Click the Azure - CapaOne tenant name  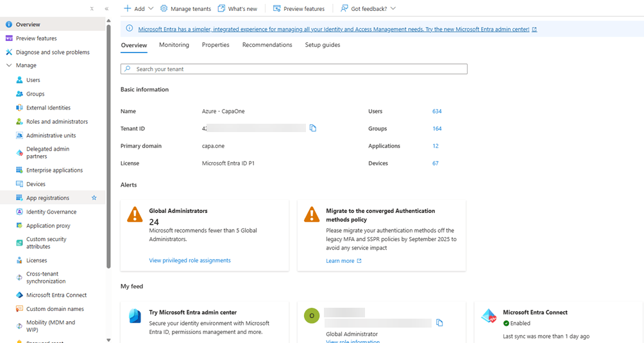point(223,111)
